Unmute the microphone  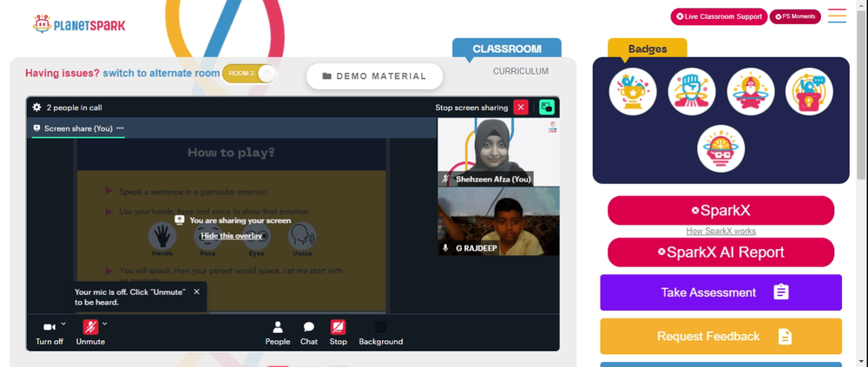(x=90, y=332)
